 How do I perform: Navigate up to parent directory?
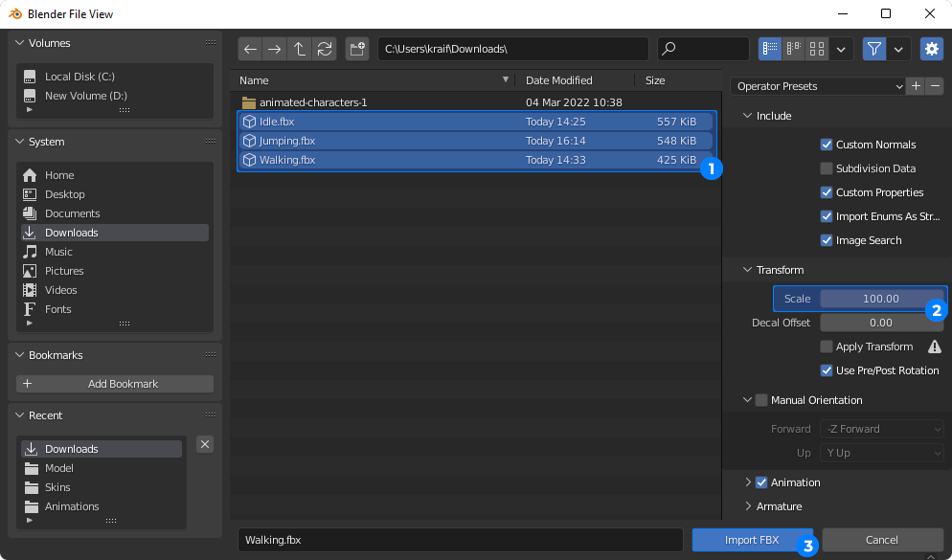pyautogui.click(x=300, y=49)
